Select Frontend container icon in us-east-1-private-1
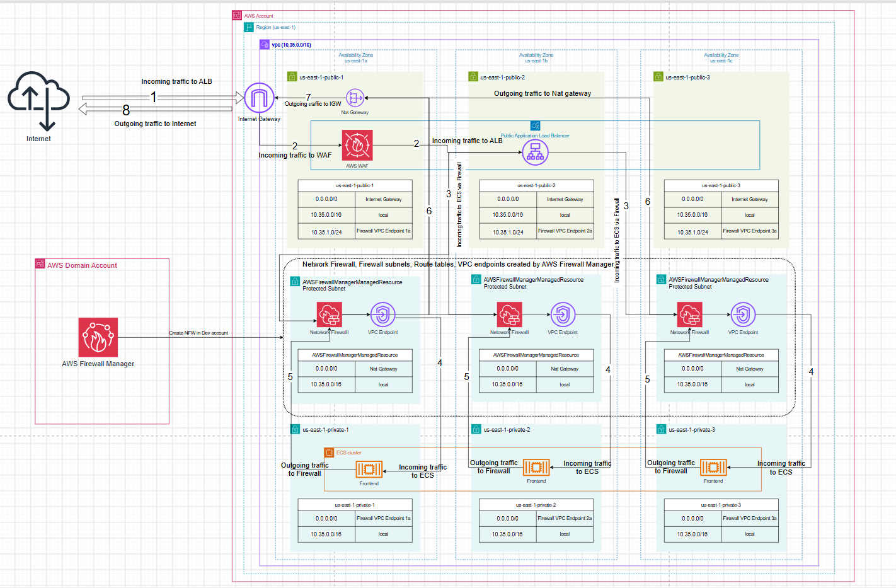The height and width of the screenshot is (588, 896). click(x=369, y=470)
